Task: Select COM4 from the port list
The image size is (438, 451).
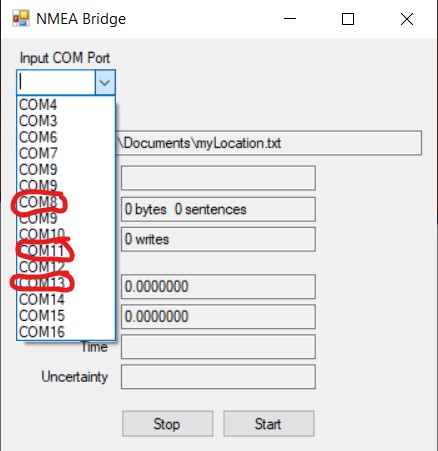Action: (66, 105)
